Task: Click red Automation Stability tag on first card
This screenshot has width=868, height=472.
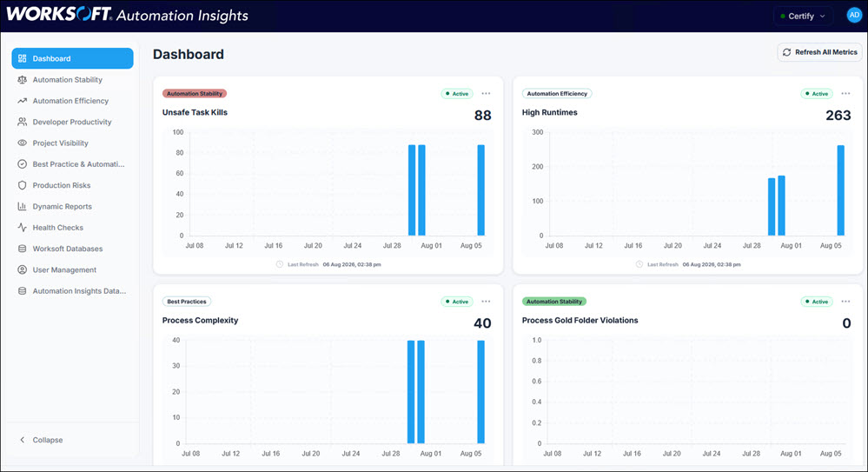Action: tap(195, 94)
